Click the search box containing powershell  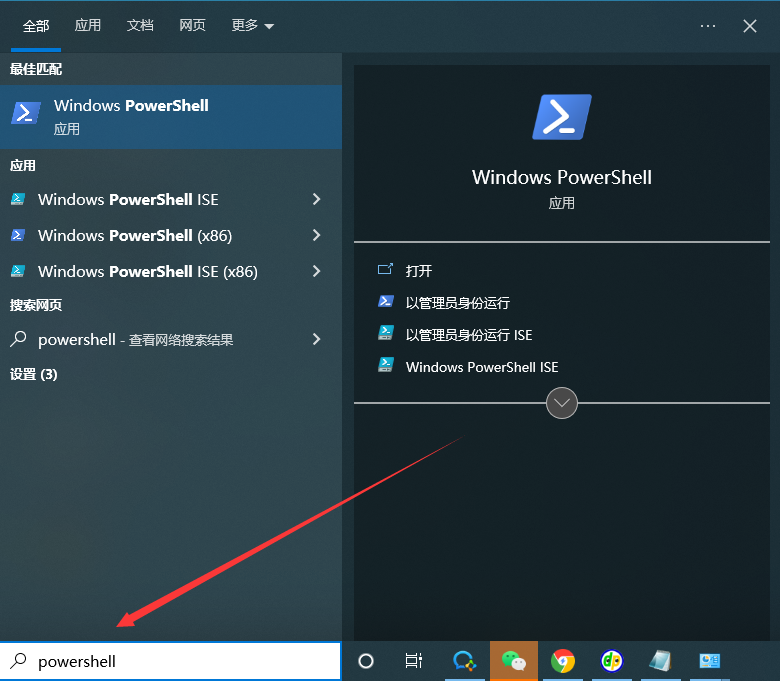click(x=180, y=661)
